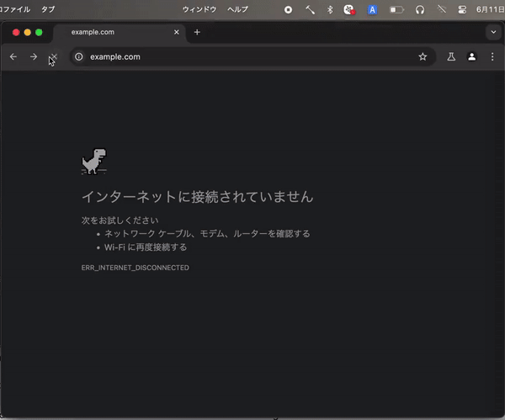Screen dimensions: 505x420
Task: Open the battery status icon
Action: coord(396,10)
